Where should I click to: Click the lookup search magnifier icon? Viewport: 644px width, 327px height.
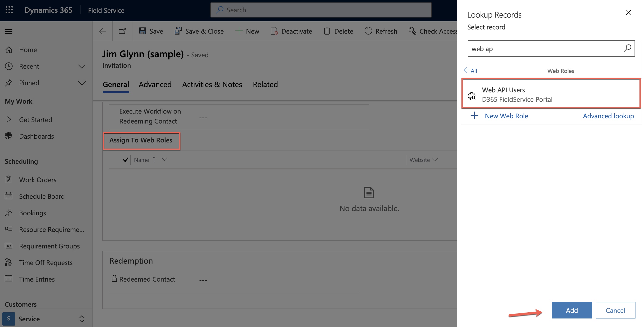627,48
